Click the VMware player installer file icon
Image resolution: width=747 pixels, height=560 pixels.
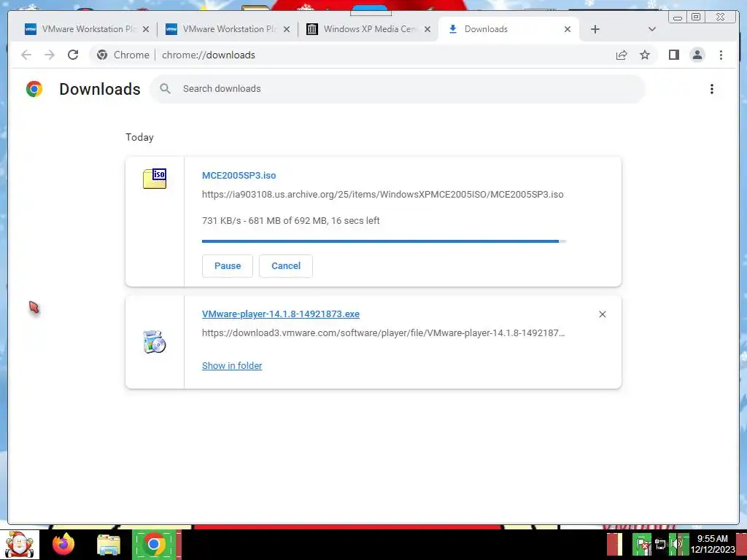155,341
